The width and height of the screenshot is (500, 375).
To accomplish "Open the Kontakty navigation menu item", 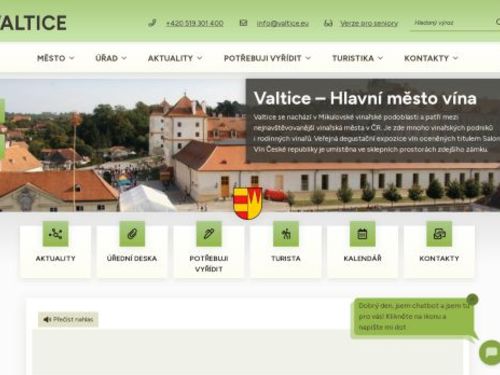I will point(431,58).
